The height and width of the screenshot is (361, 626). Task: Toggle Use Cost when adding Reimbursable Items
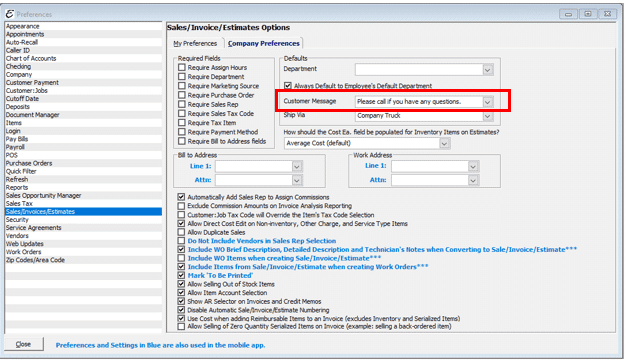[x=181, y=319]
